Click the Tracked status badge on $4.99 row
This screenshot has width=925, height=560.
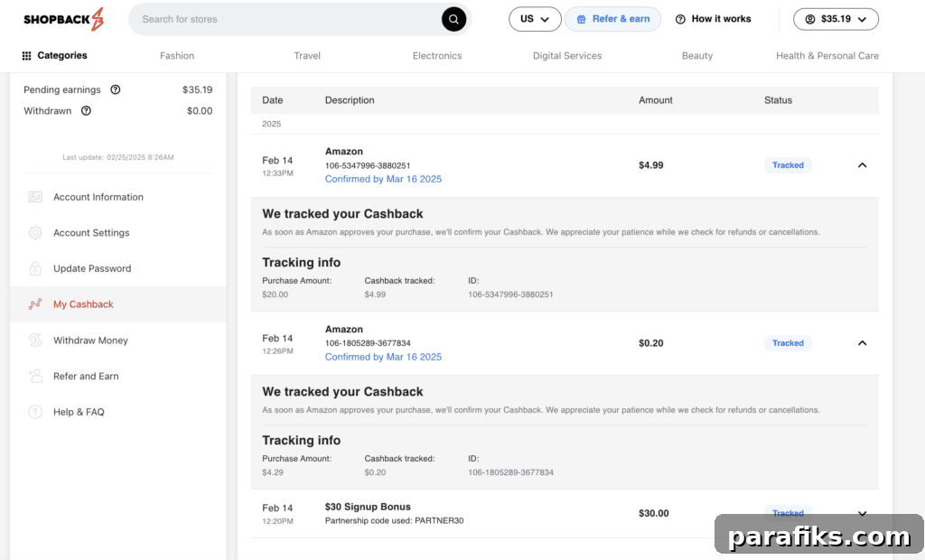788,165
